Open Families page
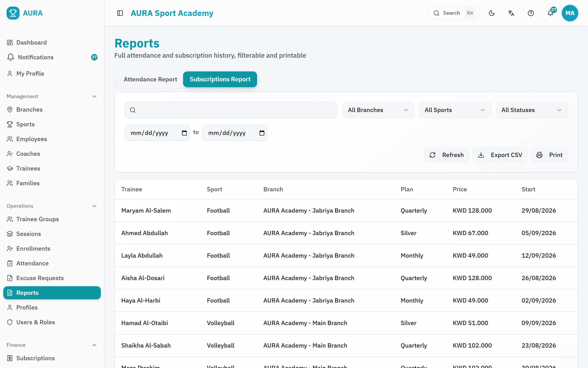Viewport: 588px width, 368px height. [52, 183]
